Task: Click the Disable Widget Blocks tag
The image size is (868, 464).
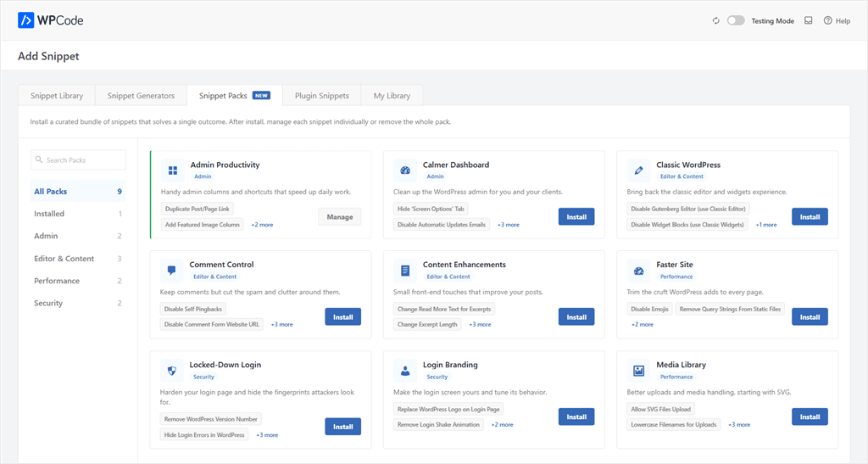Action: click(687, 225)
